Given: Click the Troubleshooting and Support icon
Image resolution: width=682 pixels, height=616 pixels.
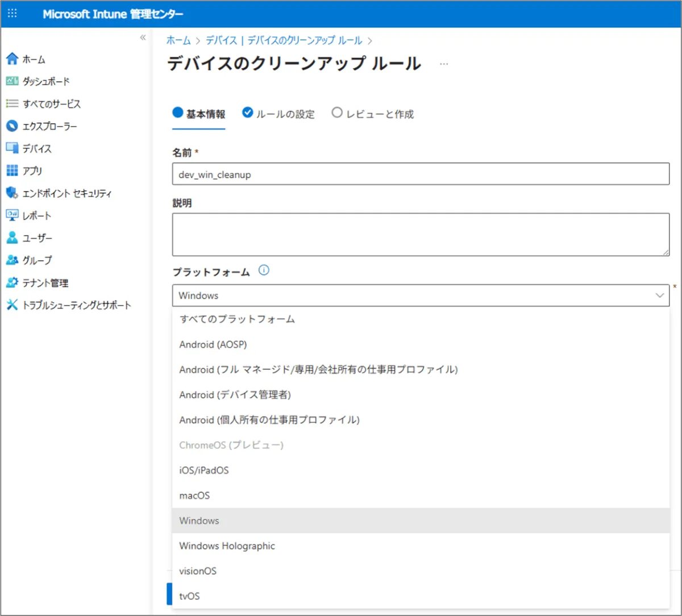Looking at the screenshot, I should point(12,305).
